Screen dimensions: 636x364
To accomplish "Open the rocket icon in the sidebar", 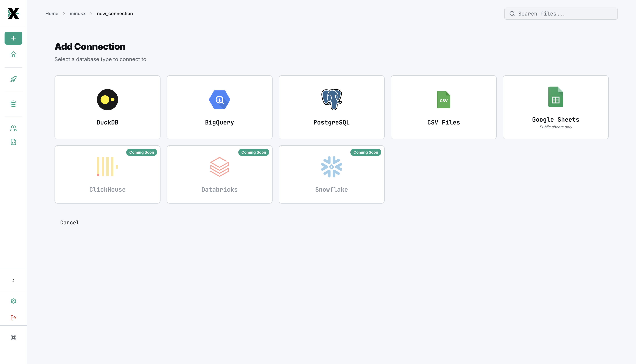I will (x=13, y=79).
